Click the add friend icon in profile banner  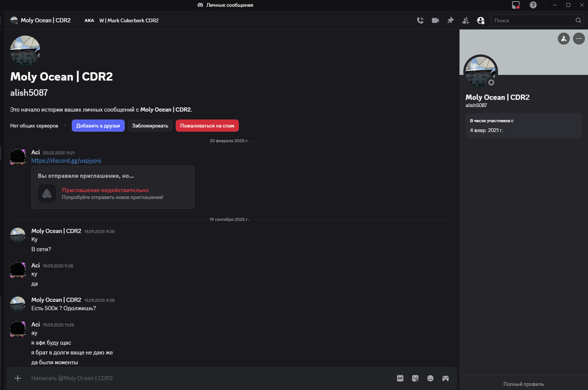pyautogui.click(x=564, y=39)
